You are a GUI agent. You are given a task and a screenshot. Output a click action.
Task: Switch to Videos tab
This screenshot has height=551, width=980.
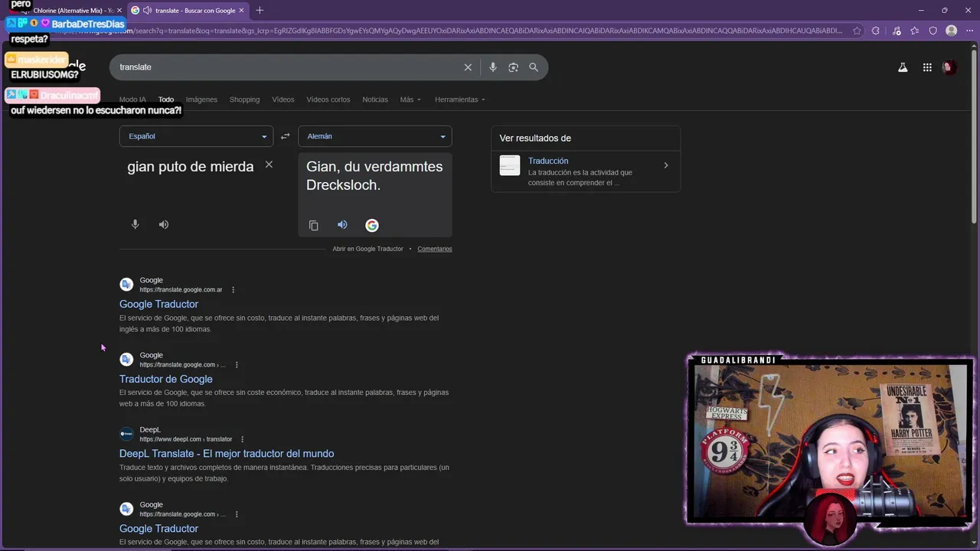[283, 99]
